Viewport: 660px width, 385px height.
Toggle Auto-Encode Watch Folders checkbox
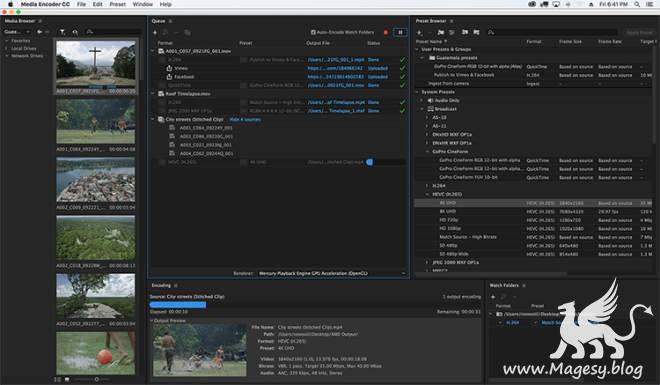tap(313, 32)
